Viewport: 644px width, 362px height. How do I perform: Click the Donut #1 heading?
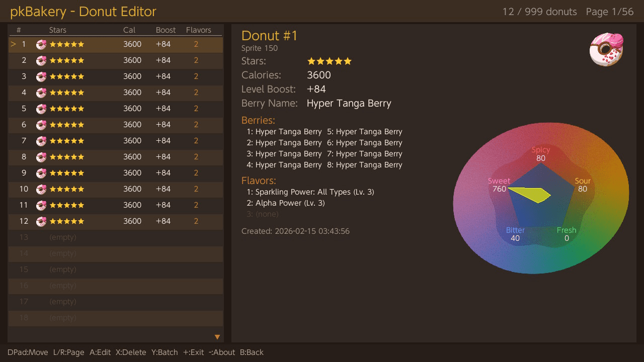tap(270, 36)
